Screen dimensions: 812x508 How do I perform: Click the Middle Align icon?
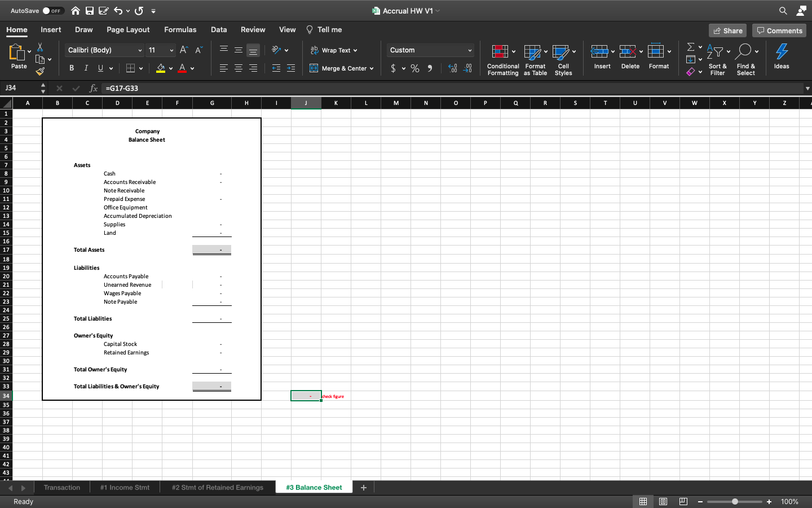point(239,50)
